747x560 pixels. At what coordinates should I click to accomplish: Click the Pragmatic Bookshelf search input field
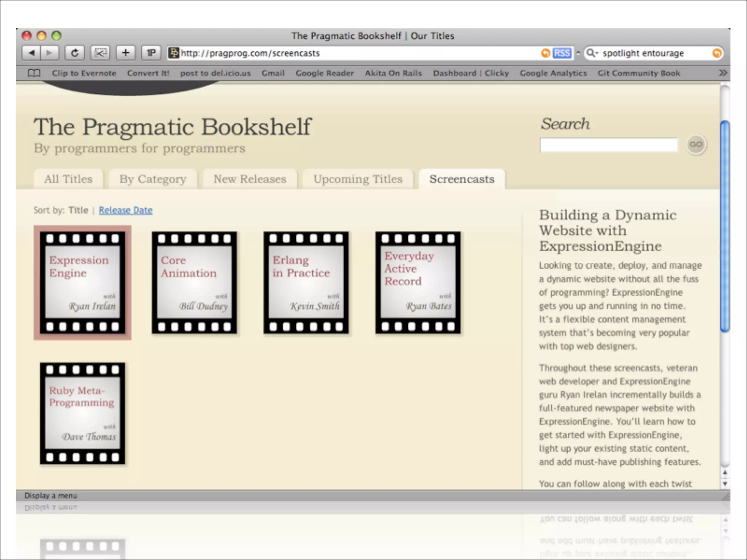(608, 145)
